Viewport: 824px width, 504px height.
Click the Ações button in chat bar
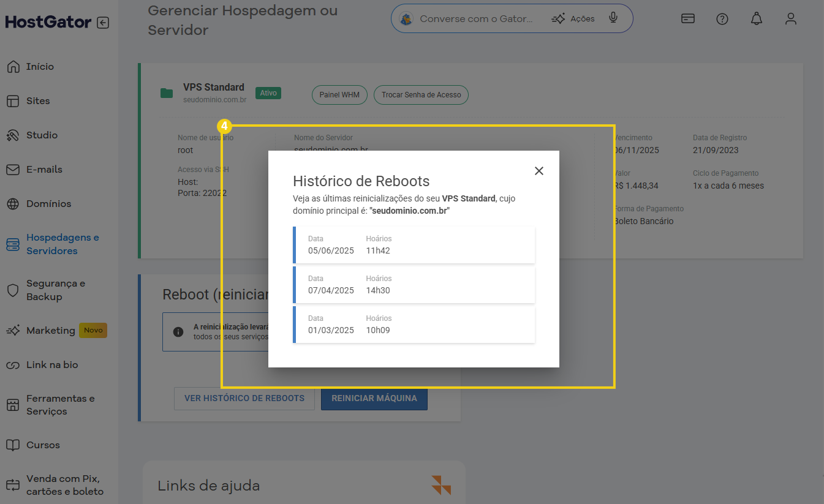[x=573, y=19]
